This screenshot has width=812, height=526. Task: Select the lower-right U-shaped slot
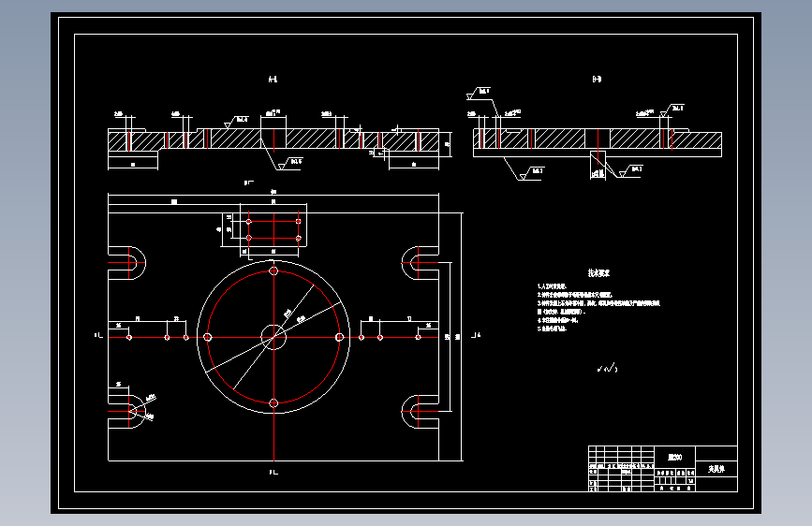click(420, 412)
